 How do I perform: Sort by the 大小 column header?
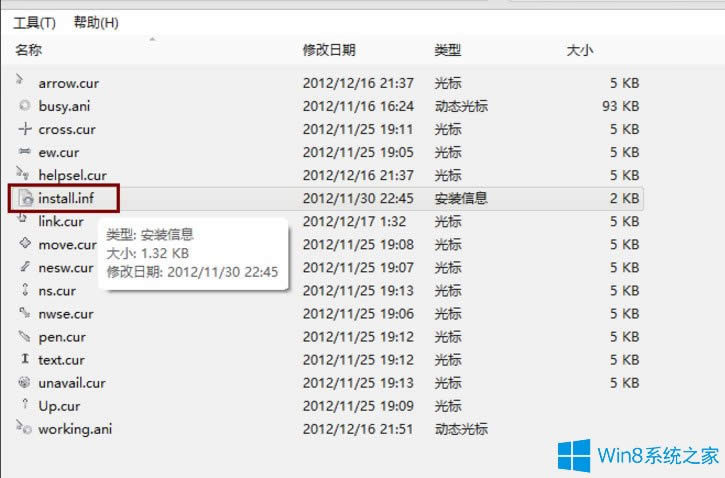(579, 49)
